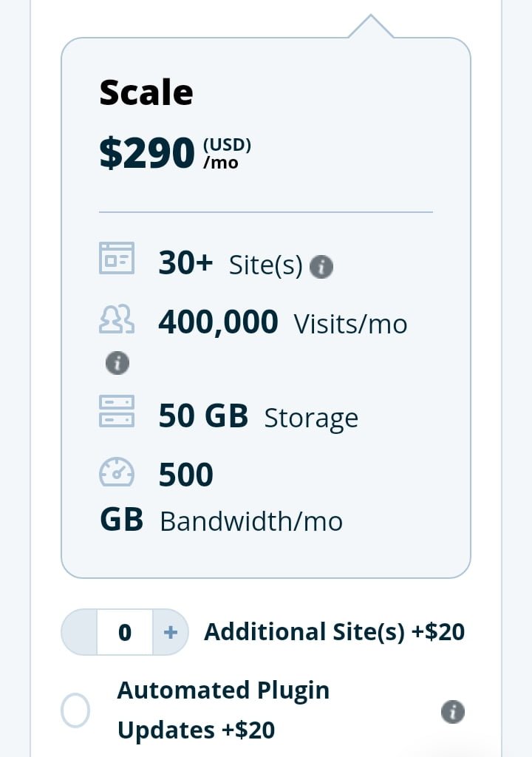Viewport: 532px width, 757px height.
Task: Click the Scale plan heading
Action: (146, 93)
